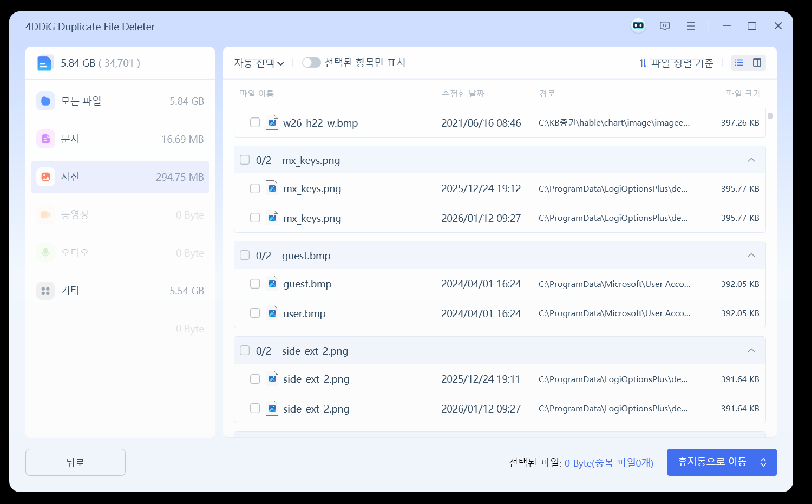Check the mx_keys.png group header checkbox

tap(245, 160)
